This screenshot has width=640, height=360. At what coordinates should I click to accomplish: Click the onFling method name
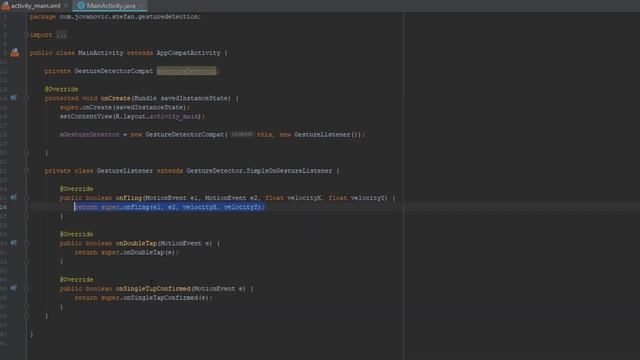point(129,198)
